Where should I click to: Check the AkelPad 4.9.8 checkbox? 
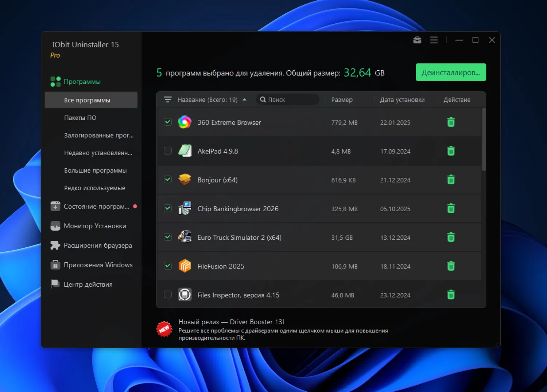[168, 150]
